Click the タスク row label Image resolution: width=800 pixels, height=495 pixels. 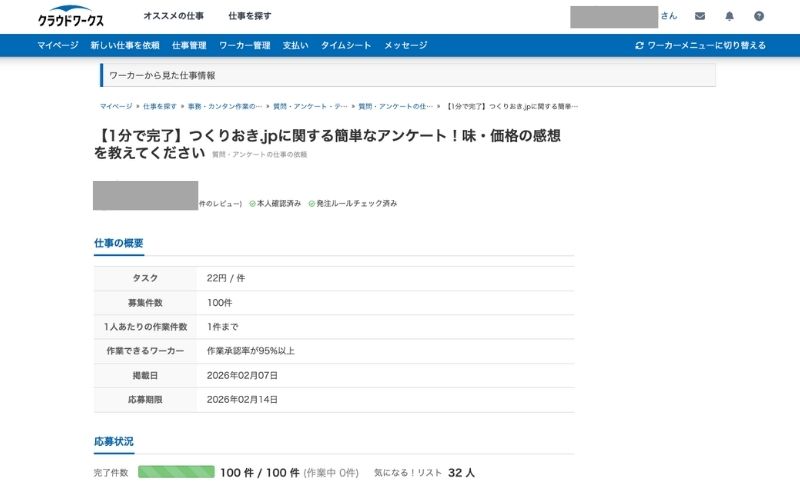[x=145, y=278]
